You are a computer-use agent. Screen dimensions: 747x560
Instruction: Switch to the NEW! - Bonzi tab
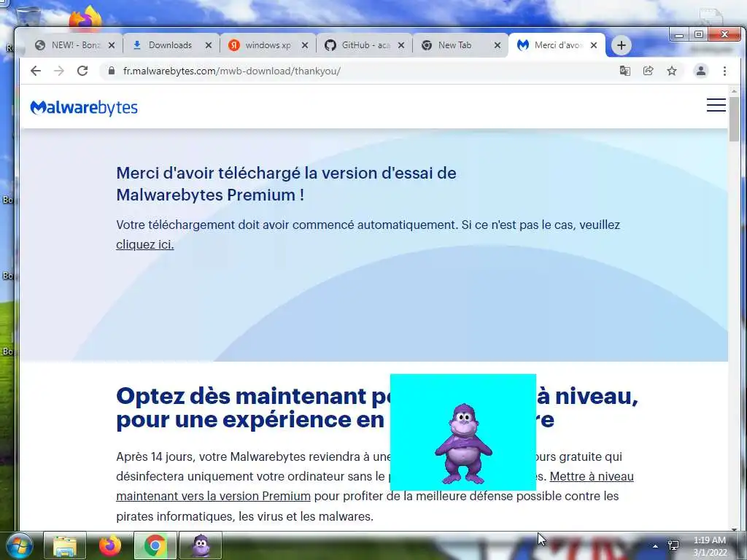[75, 45]
